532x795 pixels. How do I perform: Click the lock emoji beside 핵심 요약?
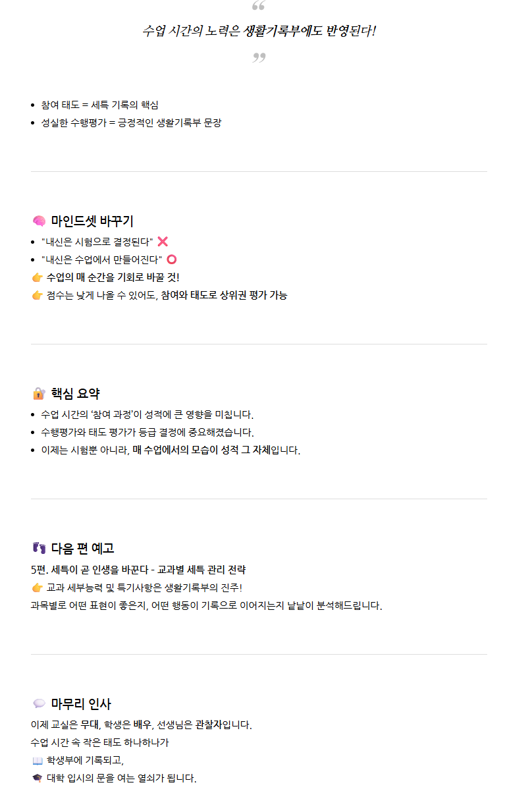(x=39, y=394)
